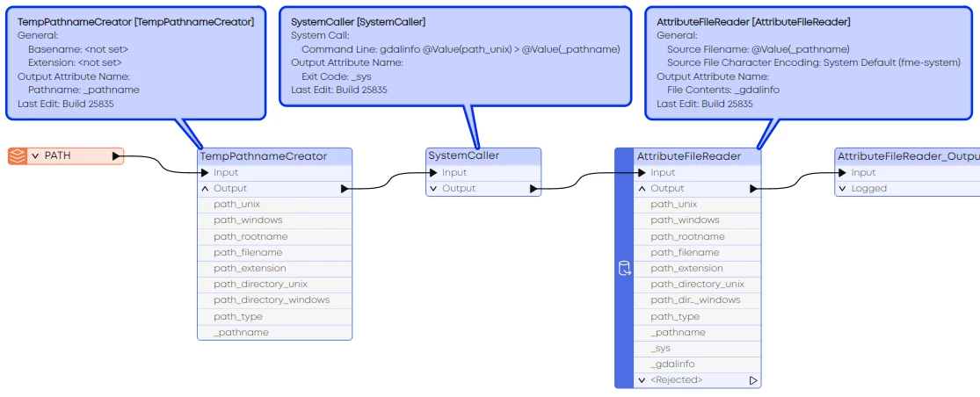The height and width of the screenshot is (397, 980).
Task: Select AttributeFileReader summary annotation bubble
Action: (x=809, y=62)
